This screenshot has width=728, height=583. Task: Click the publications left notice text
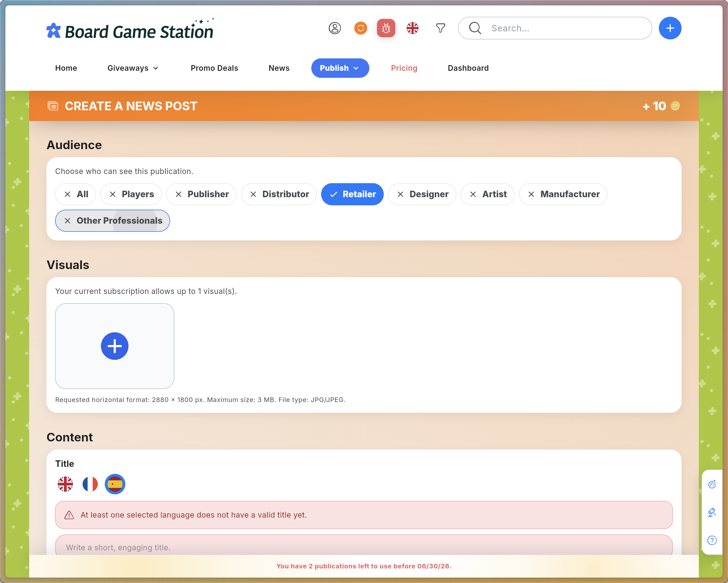(364, 566)
